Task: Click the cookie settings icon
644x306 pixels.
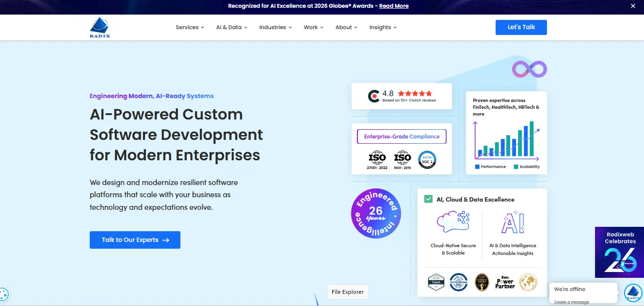Action: coord(4,294)
